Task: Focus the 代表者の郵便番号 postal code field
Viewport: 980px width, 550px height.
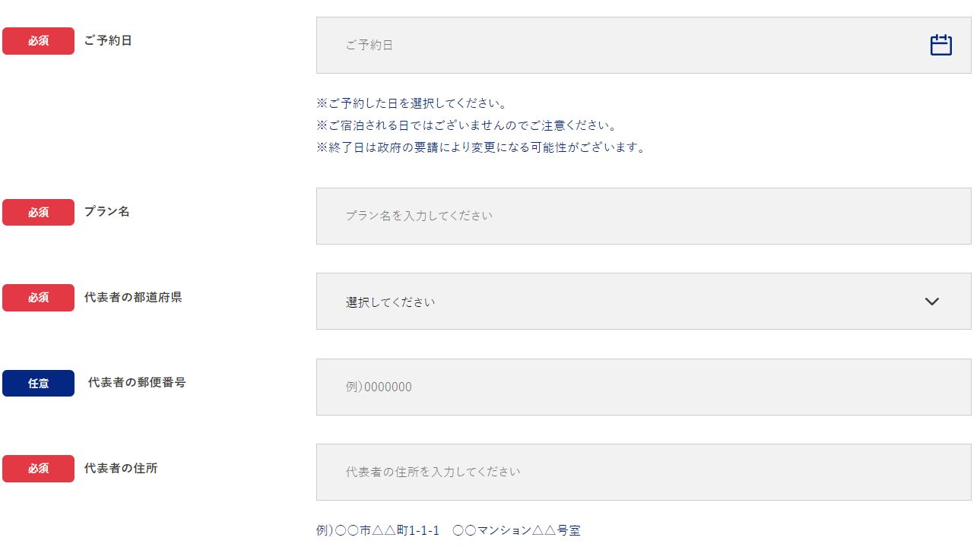Action: (x=643, y=387)
